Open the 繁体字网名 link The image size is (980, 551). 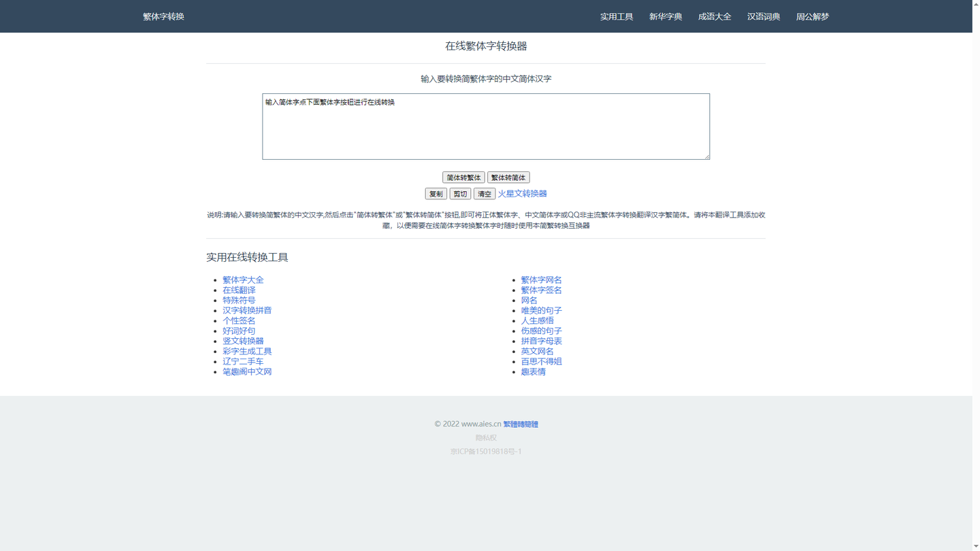541,280
